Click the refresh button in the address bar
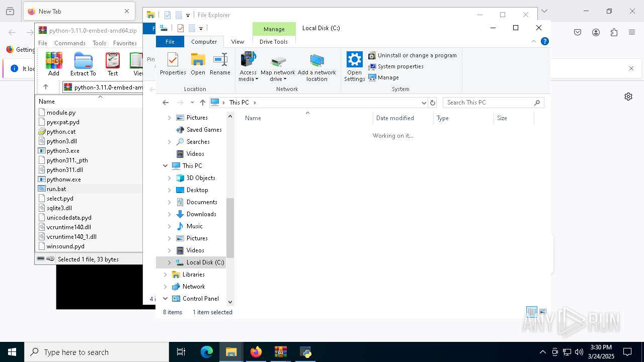Image resolution: width=644 pixels, height=362 pixels. [433, 103]
